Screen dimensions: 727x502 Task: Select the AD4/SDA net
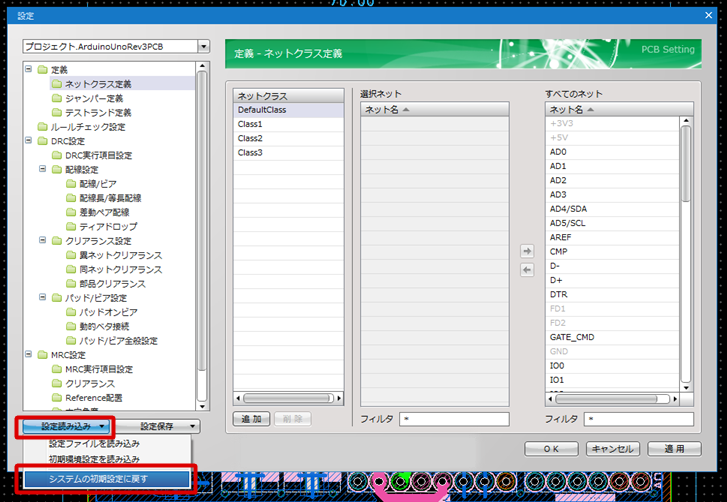[612, 209]
